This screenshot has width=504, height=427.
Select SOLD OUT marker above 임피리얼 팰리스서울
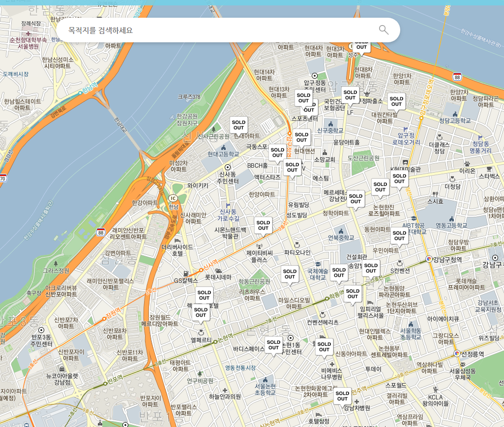[353, 294]
